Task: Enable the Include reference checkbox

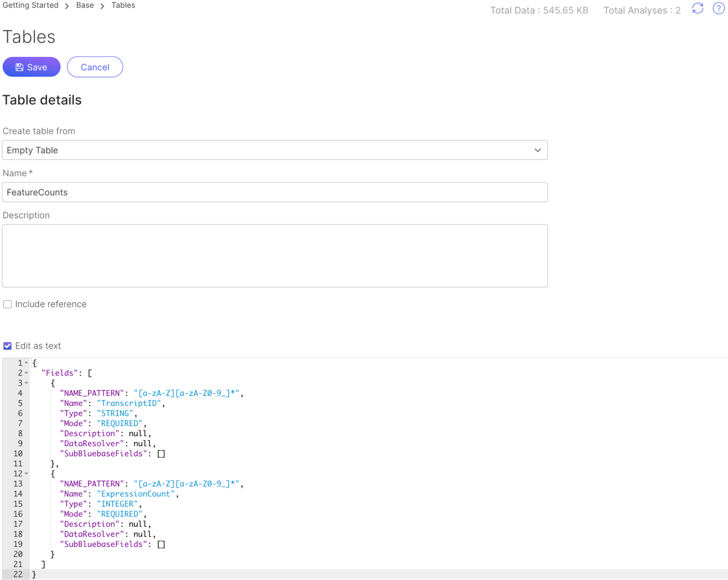Action: click(7, 304)
